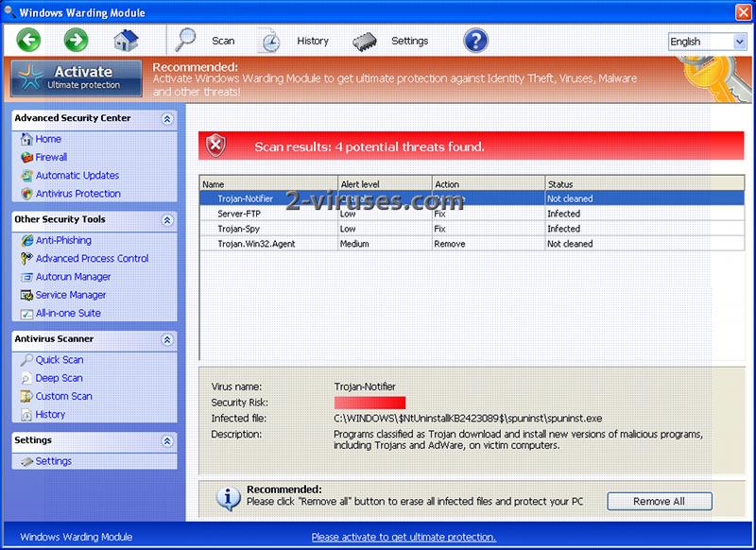This screenshot has width=756, height=550.
Task: Collapse the Settings sidebar panel
Action: coord(167,441)
